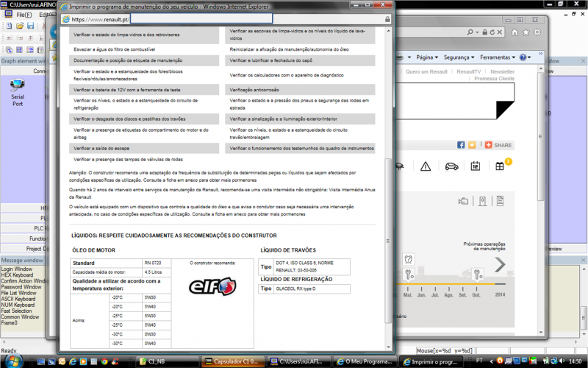The width and height of the screenshot is (588, 368).
Task: Click the Quero um Renault link
Action: [x=426, y=71]
